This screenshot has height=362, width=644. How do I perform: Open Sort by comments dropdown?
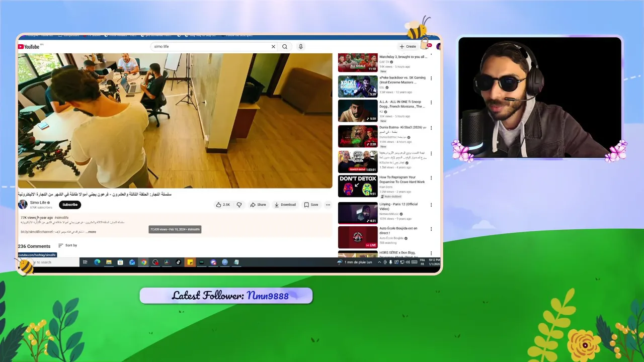pyautogui.click(x=67, y=245)
